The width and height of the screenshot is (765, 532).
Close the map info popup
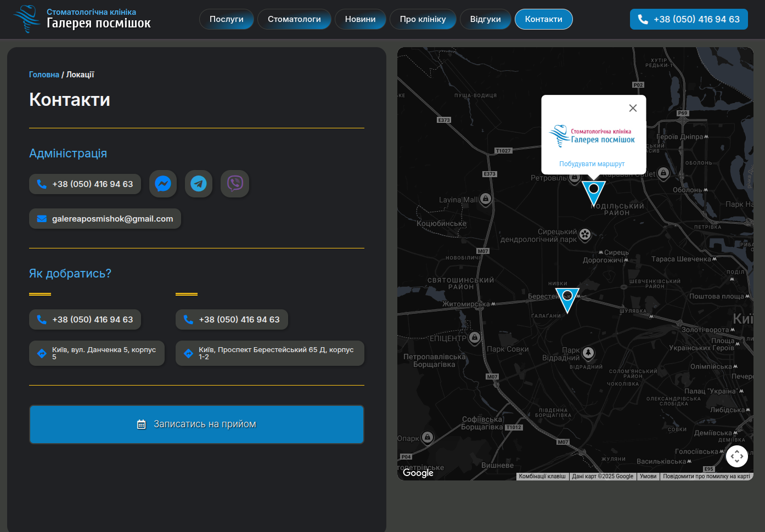[x=633, y=108]
